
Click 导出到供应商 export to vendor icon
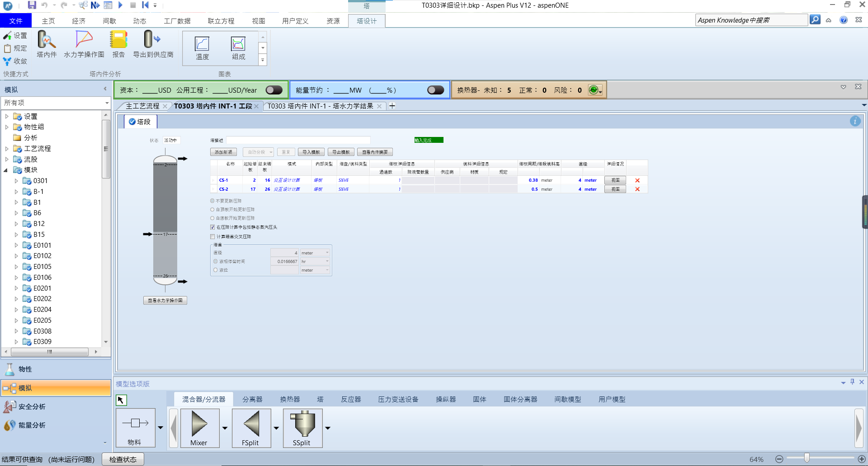[x=153, y=44]
